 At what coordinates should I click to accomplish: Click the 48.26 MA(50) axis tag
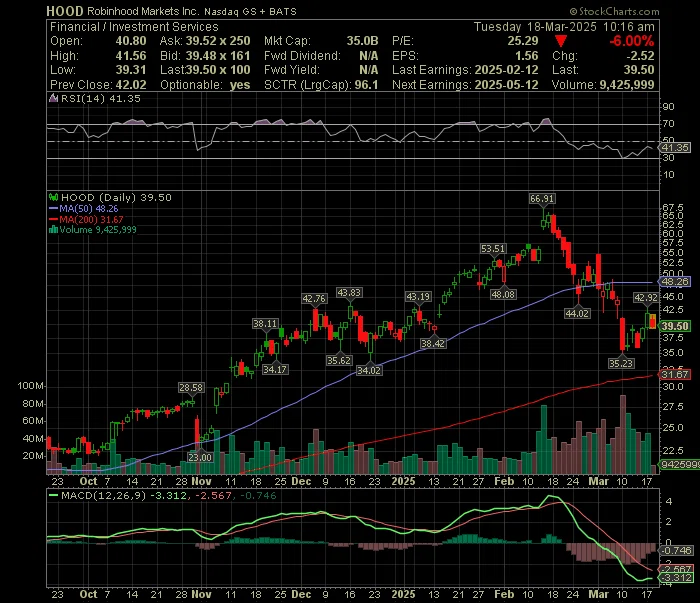click(675, 282)
